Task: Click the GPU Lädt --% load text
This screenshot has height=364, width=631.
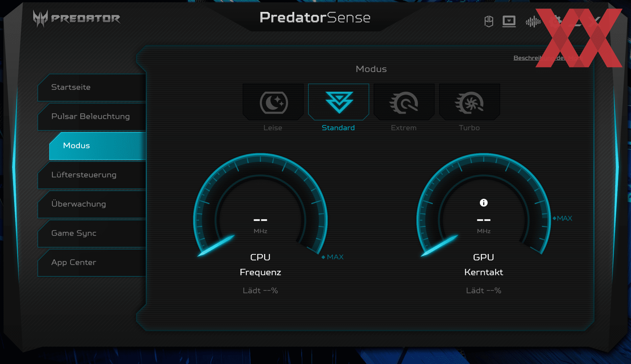Action: [x=483, y=291]
